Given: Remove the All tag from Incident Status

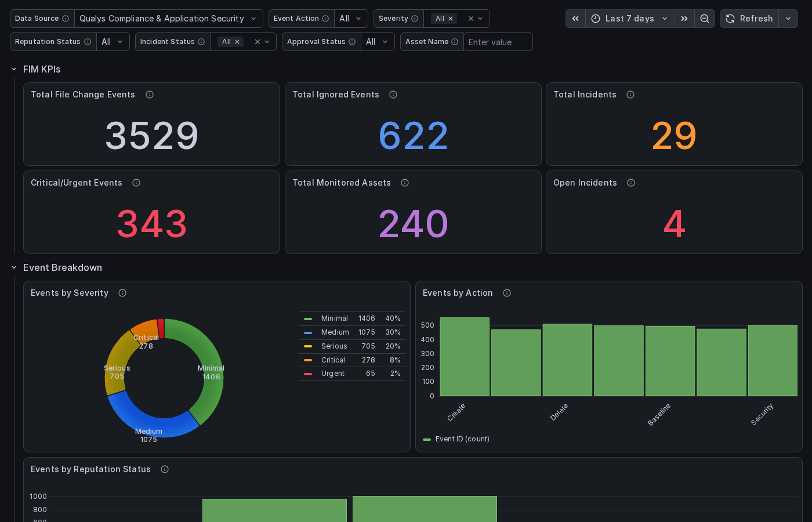Looking at the screenshot, I should click(237, 42).
